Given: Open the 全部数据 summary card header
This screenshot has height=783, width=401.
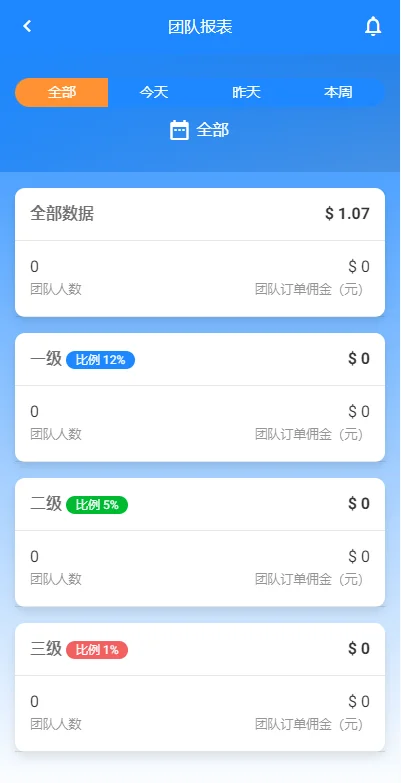Looking at the screenshot, I should pos(200,214).
